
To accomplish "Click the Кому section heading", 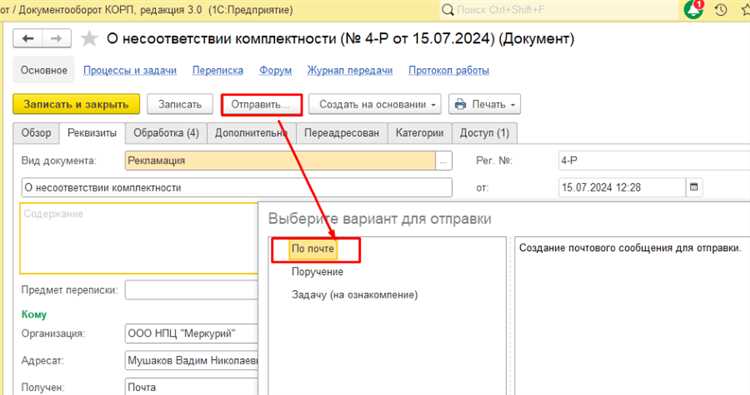I will (x=34, y=314).
